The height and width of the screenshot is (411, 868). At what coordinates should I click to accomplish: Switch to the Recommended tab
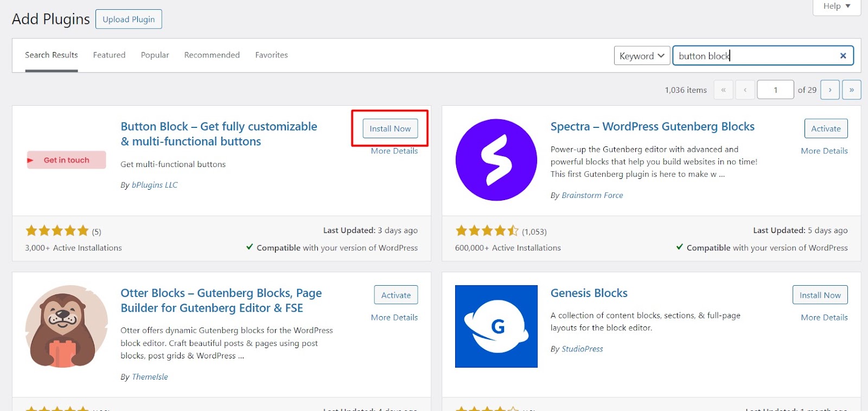(212, 55)
